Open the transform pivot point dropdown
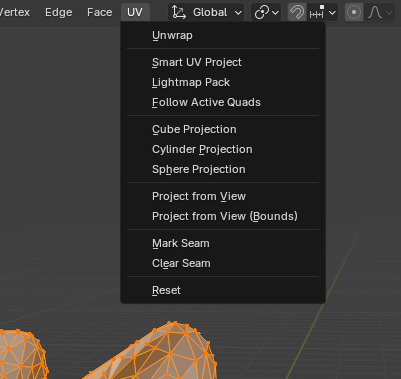 click(x=266, y=13)
